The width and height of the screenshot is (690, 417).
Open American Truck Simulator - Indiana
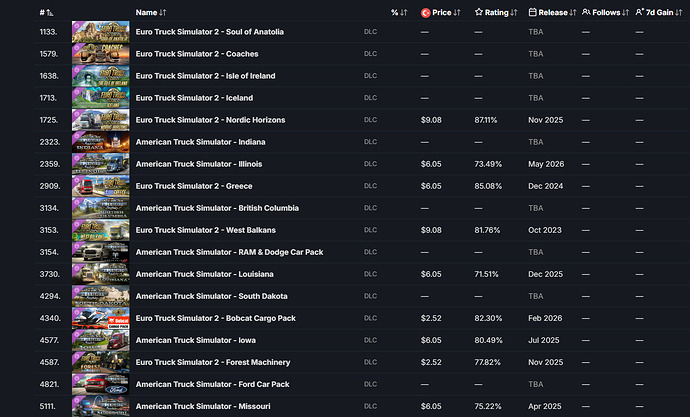click(x=200, y=142)
